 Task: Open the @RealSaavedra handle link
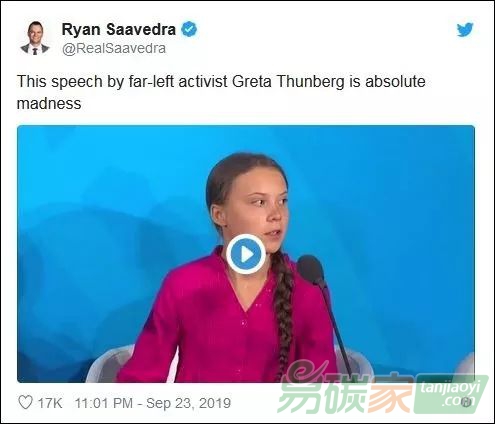pos(114,48)
